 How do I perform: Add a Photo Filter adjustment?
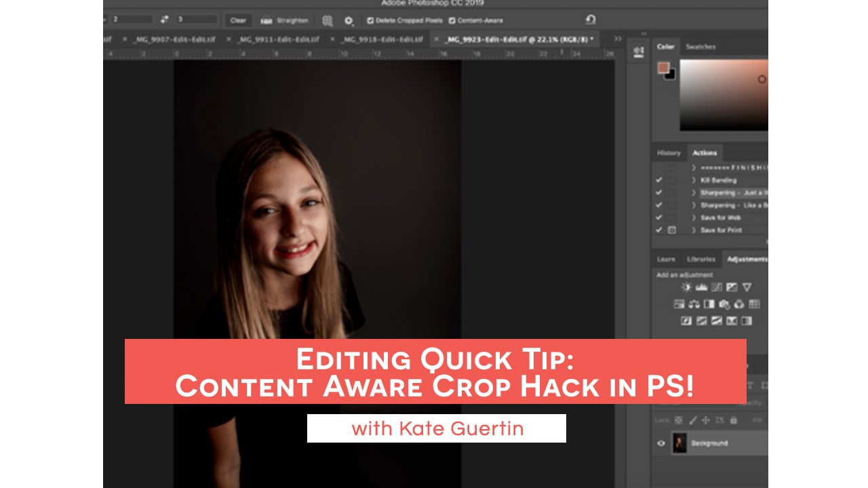[724, 304]
